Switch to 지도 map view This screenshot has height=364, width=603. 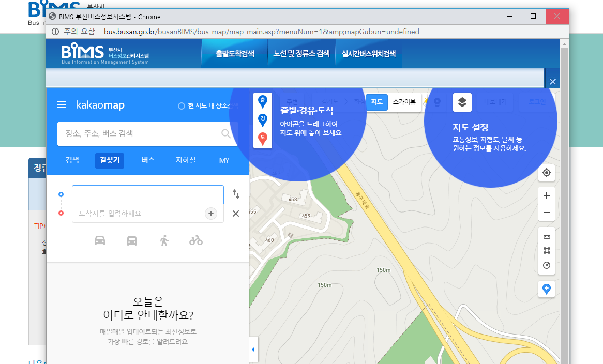tap(376, 102)
